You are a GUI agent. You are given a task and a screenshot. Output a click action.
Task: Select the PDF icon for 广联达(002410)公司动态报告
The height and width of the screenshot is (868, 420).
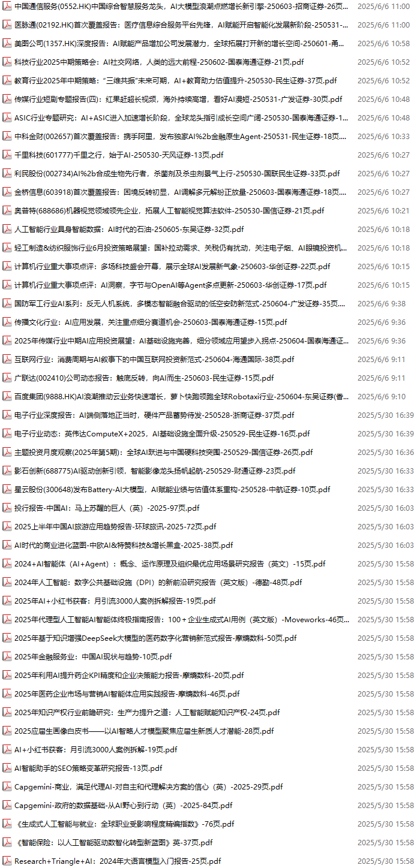tap(7, 378)
